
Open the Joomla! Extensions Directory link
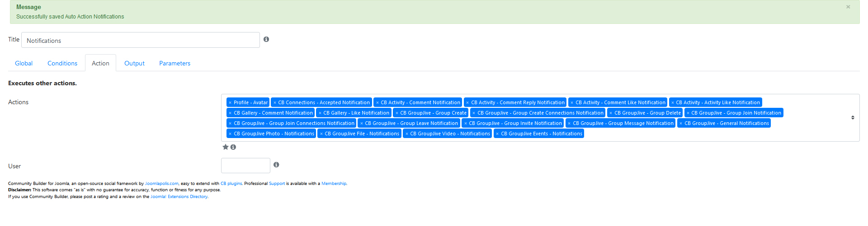[179, 197]
